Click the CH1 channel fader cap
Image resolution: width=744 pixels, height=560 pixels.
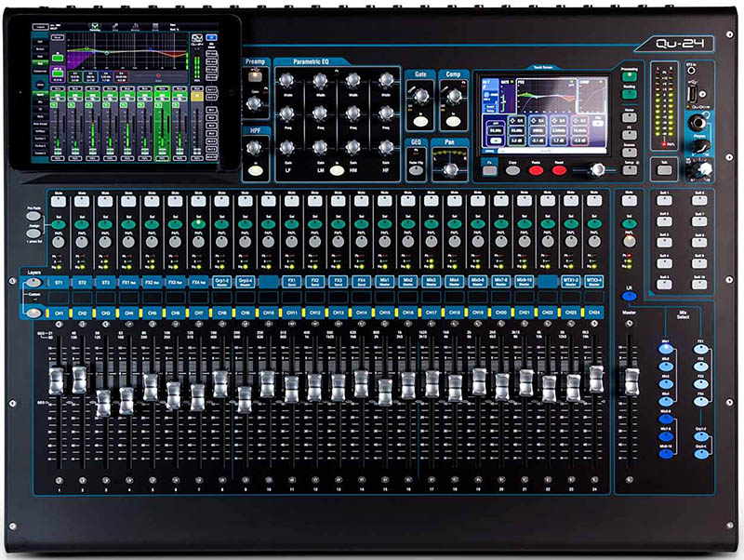coord(56,380)
